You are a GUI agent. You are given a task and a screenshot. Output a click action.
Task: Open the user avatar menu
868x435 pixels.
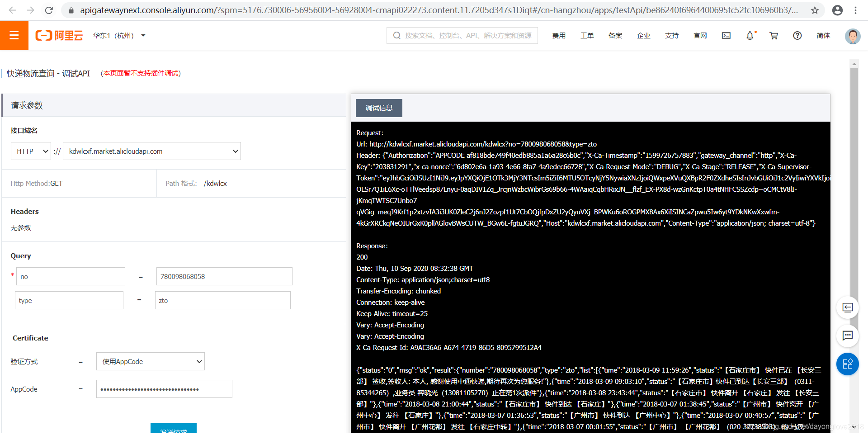click(853, 36)
